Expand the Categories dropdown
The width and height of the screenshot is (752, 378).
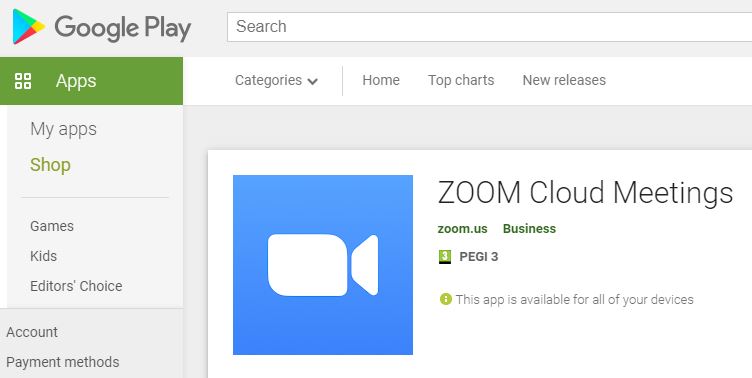pyautogui.click(x=276, y=80)
